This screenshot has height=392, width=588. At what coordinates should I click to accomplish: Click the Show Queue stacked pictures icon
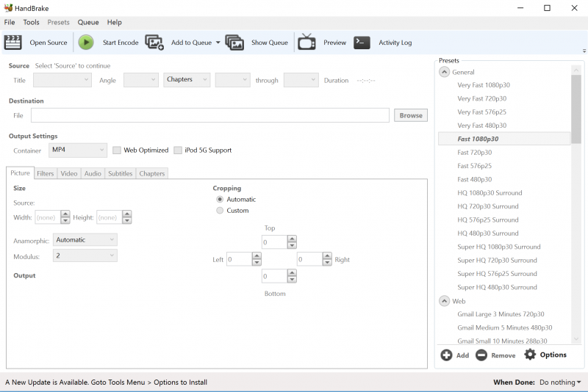tap(234, 43)
